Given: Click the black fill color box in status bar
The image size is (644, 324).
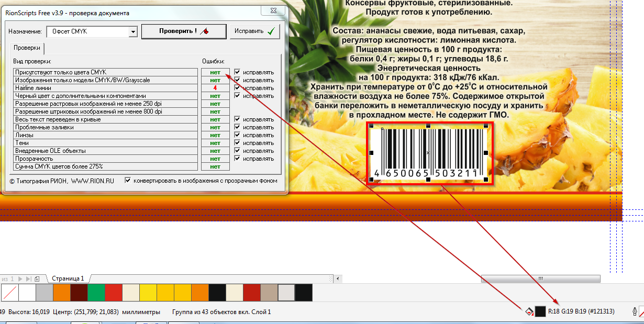Looking at the screenshot, I should (x=540, y=311).
